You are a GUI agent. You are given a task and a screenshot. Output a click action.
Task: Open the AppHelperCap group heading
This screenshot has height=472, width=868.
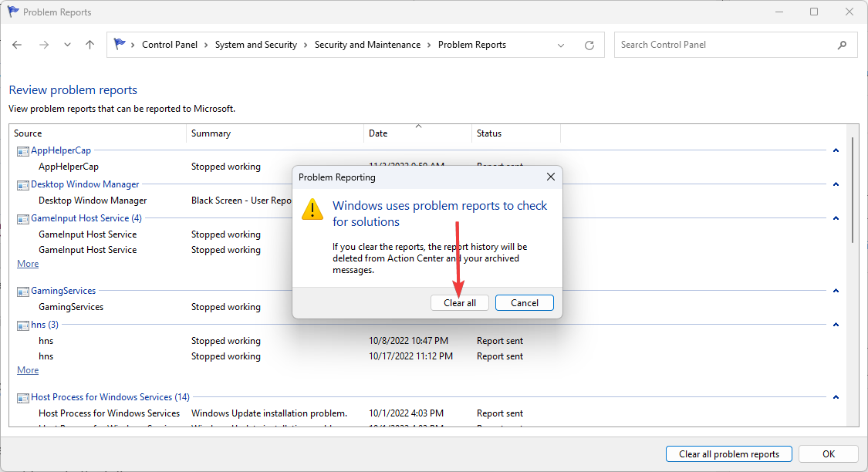(x=61, y=150)
